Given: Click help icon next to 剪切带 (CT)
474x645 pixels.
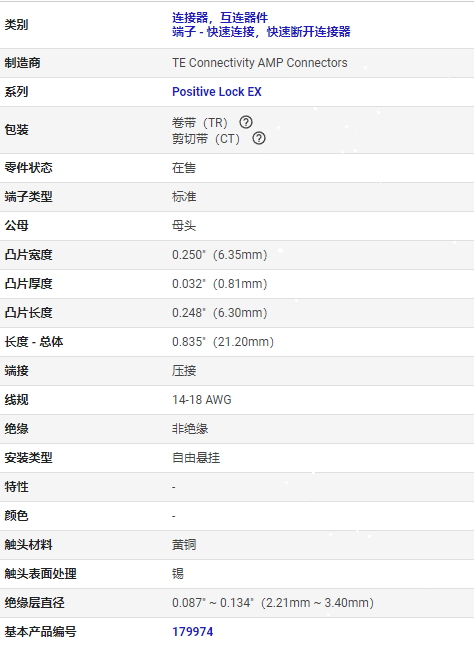Looking at the screenshot, I should (x=259, y=138).
